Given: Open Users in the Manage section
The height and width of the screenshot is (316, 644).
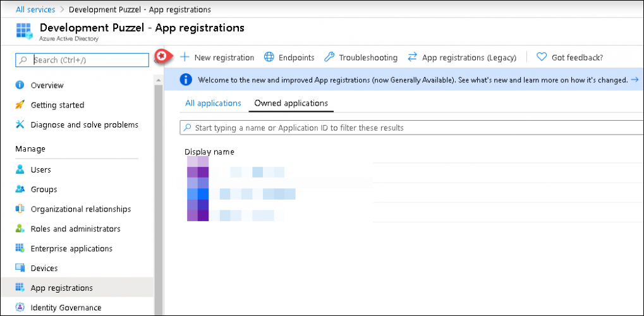Looking at the screenshot, I should (x=40, y=169).
